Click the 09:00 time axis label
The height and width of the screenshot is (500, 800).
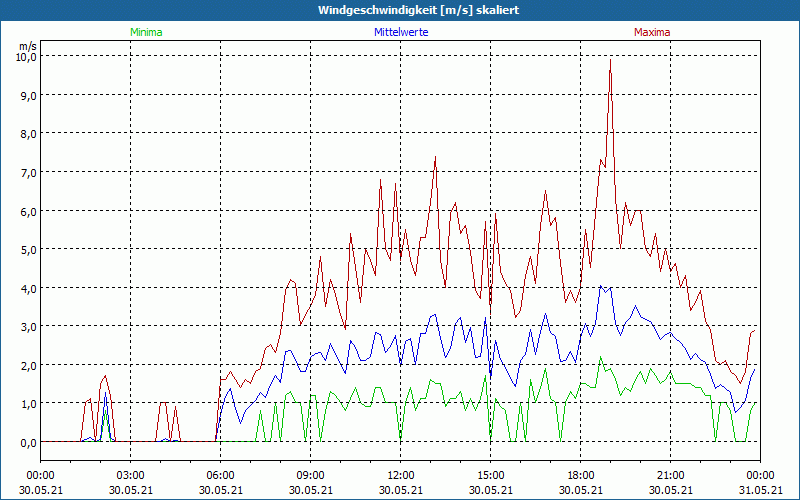[x=311, y=476]
